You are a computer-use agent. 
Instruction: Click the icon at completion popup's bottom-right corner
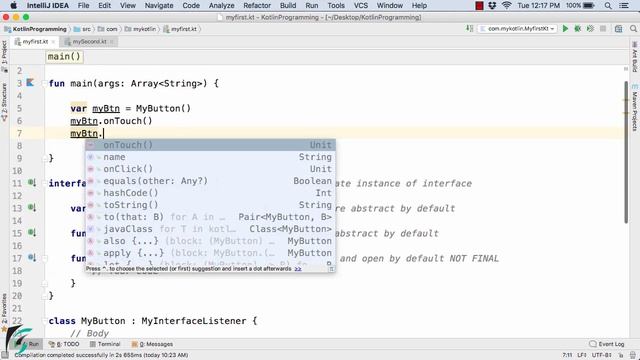coord(331,269)
